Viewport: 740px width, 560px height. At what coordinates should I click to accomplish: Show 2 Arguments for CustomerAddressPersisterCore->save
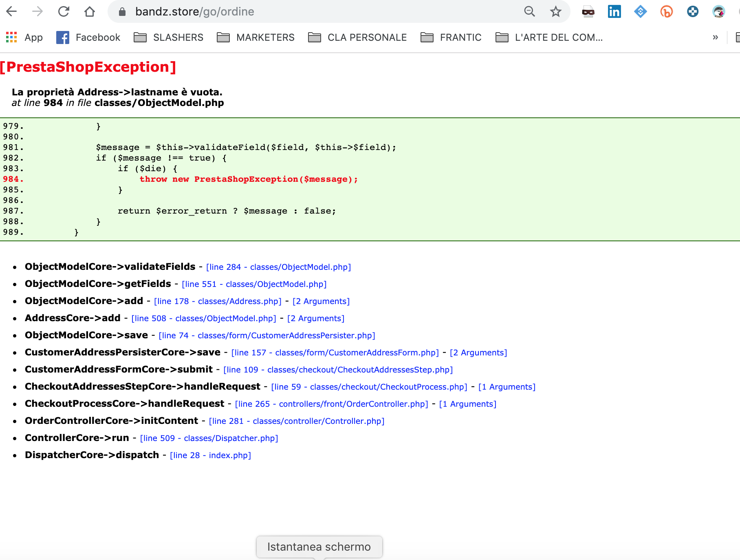478,353
